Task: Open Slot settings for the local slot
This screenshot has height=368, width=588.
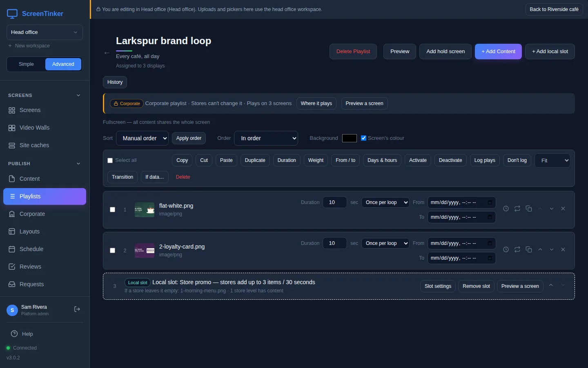Action: (438, 286)
